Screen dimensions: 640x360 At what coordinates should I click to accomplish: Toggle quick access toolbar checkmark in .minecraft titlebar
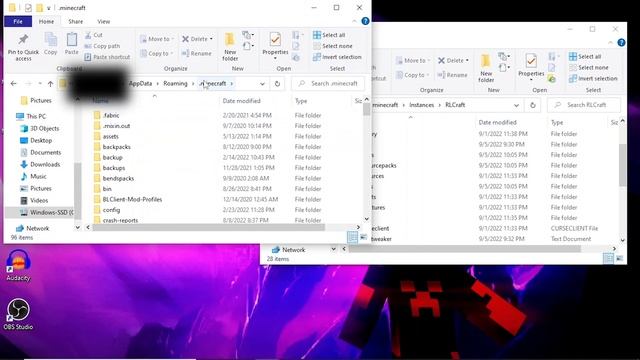click(28, 8)
